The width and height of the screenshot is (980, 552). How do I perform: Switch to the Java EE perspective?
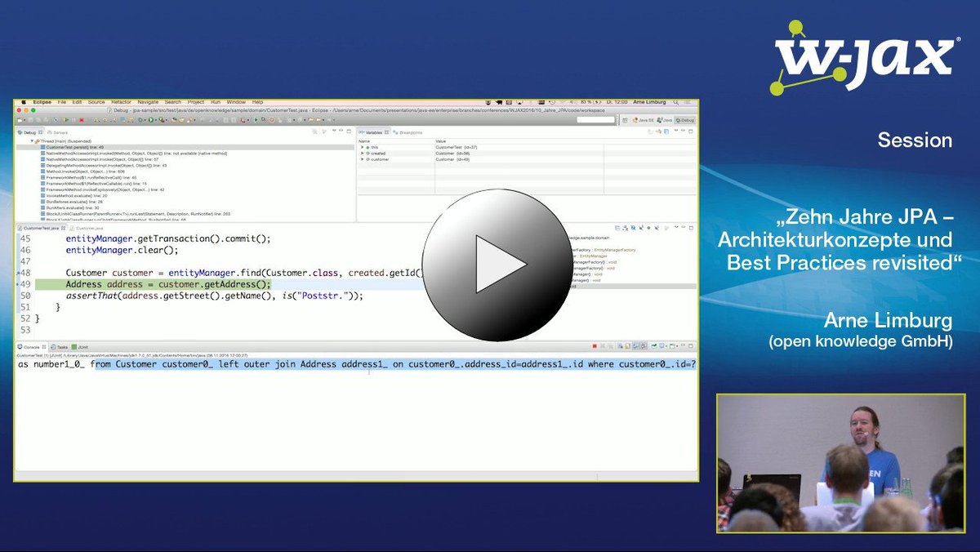(643, 120)
